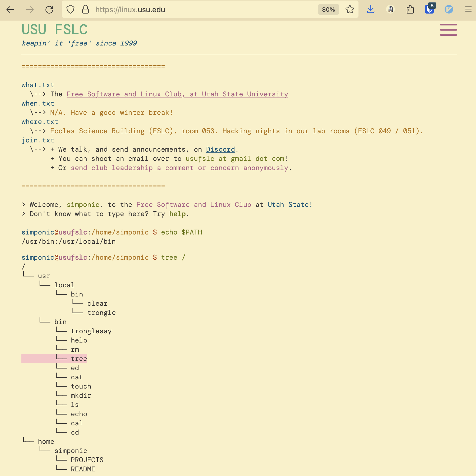
Task: Select the cd entry in tree
Action: (x=75, y=432)
